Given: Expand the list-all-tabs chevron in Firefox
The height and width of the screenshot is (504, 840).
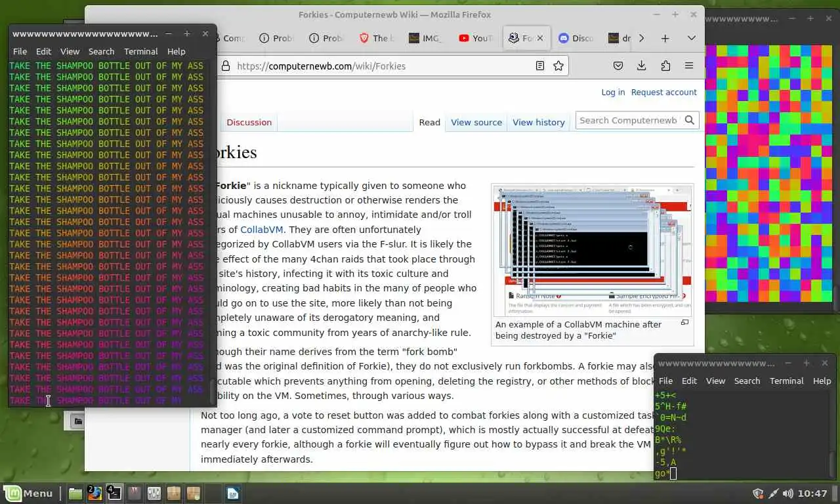Looking at the screenshot, I should coord(691,38).
